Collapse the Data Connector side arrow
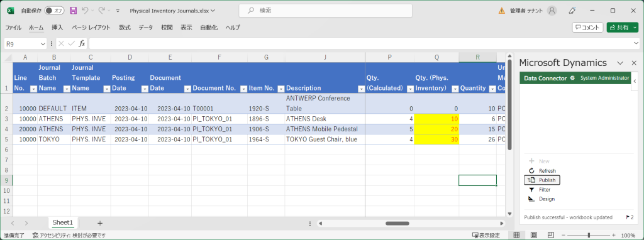The width and height of the screenshot is (644, 240). pos(635,81)
